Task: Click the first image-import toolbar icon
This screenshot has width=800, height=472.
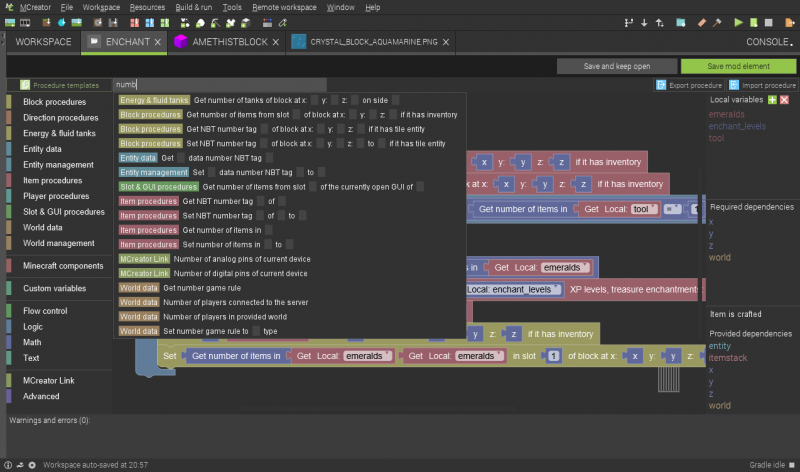Action: 10,22
